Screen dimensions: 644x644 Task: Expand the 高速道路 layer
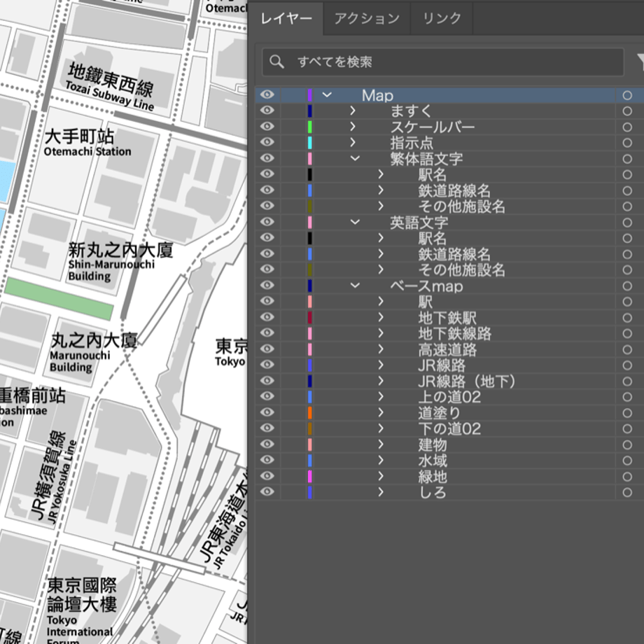click(x=381, y=349)
